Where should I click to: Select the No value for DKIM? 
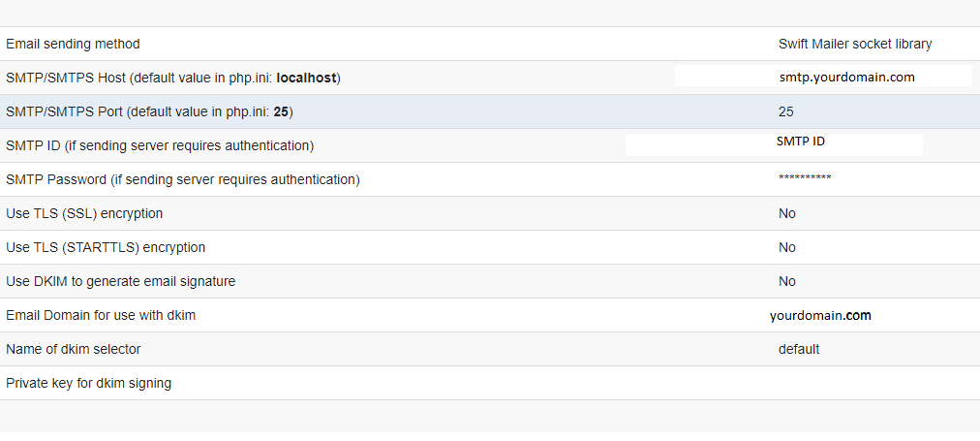pyautogui.click(x=787, y=281)
